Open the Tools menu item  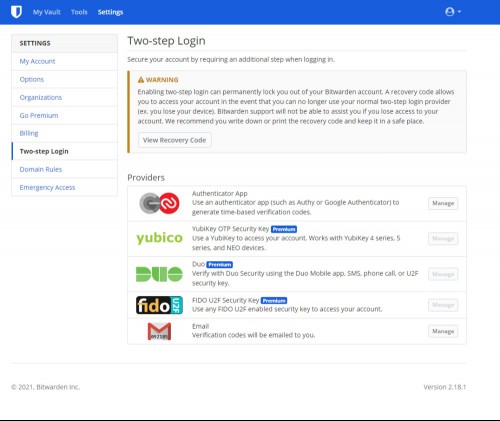(x=79, y=12)
